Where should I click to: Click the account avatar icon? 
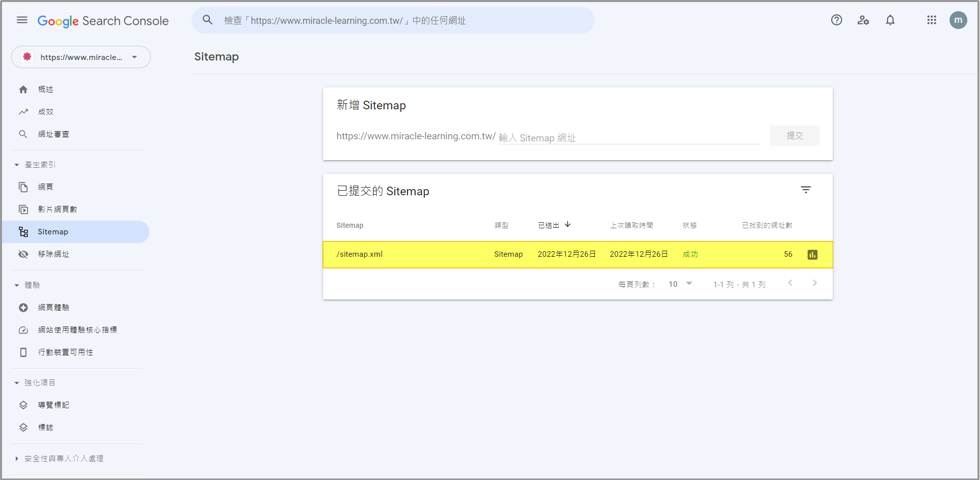tap(958, 20)
